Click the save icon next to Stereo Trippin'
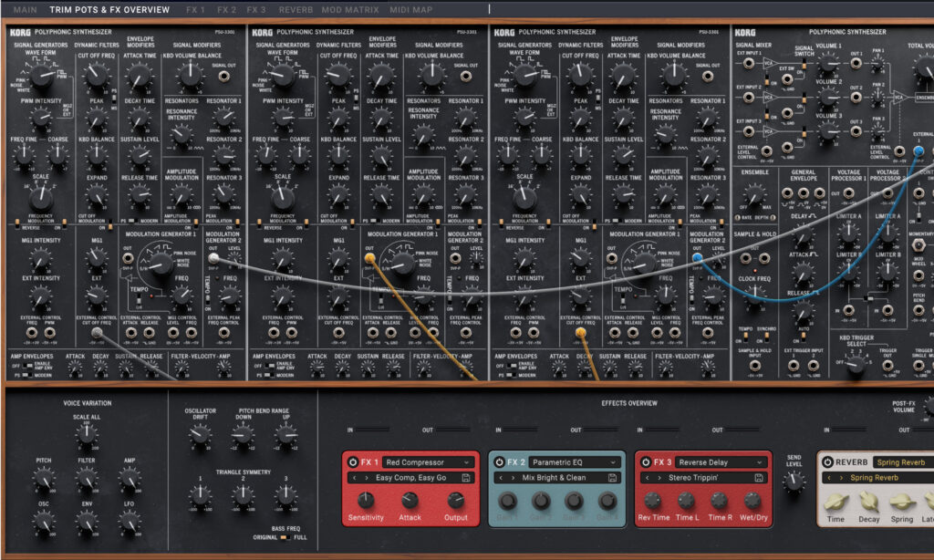934x560 pixels. 759,476
